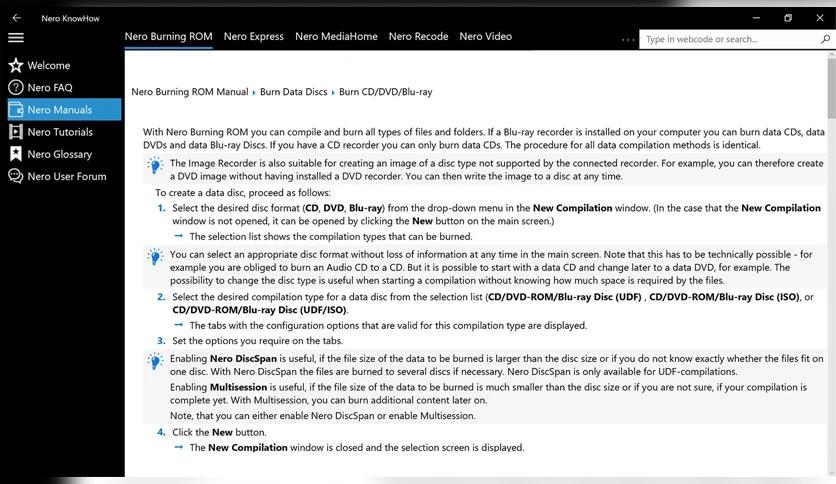
Task: Click the Nero KnowHow window title
Action: click(70, 18)
